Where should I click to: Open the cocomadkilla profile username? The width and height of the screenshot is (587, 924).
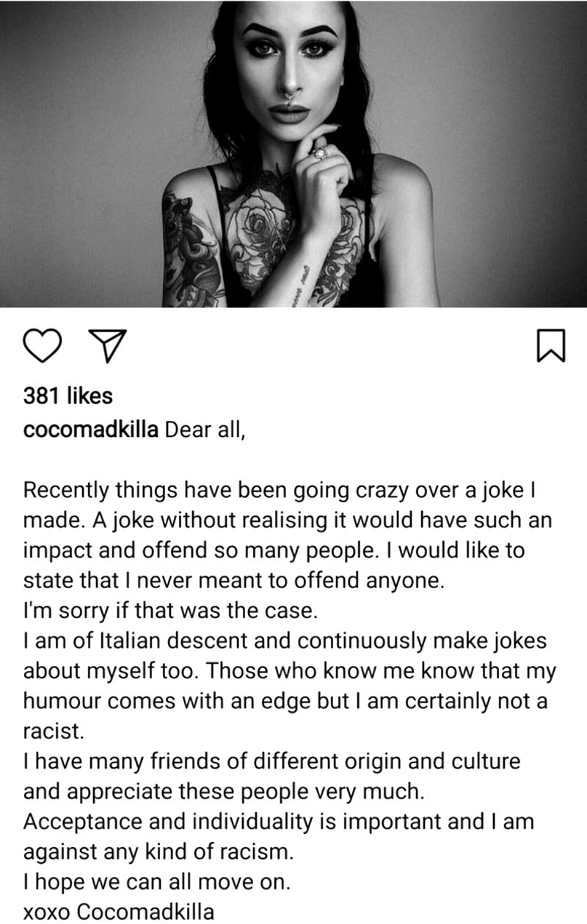click(x=91, y=430)
